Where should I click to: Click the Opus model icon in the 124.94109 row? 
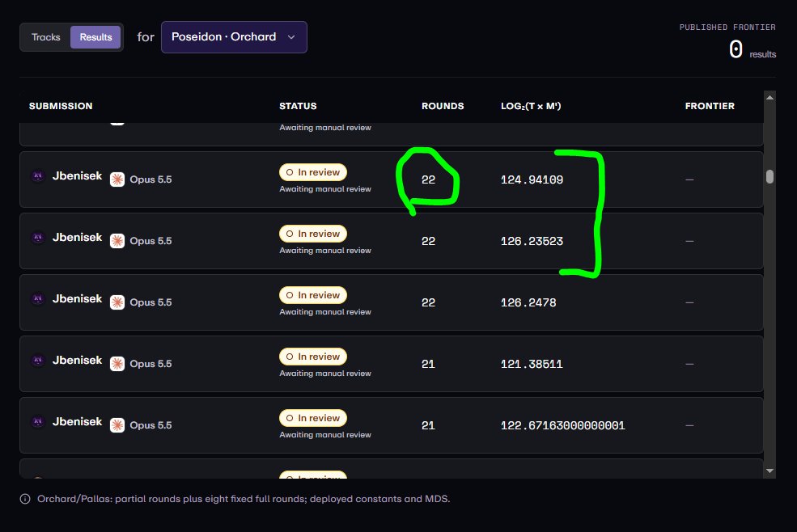click(x=117, y=179)
